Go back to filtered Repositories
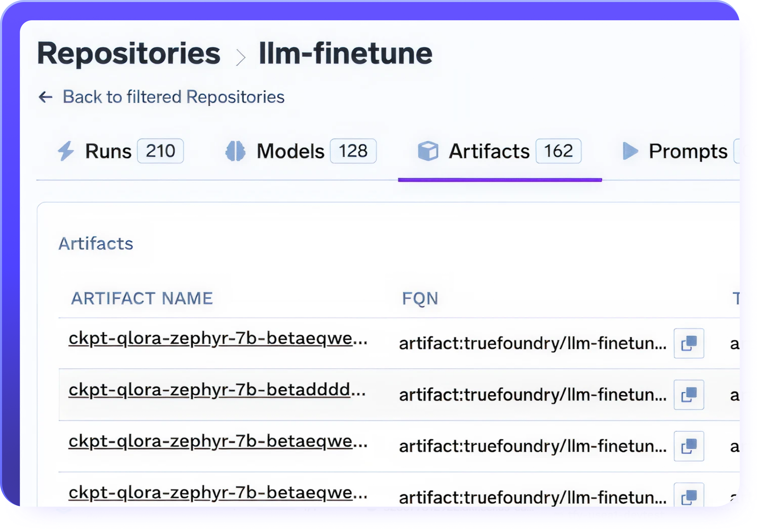This screenshot has width=760, height=532. click(x=174, y=97)
